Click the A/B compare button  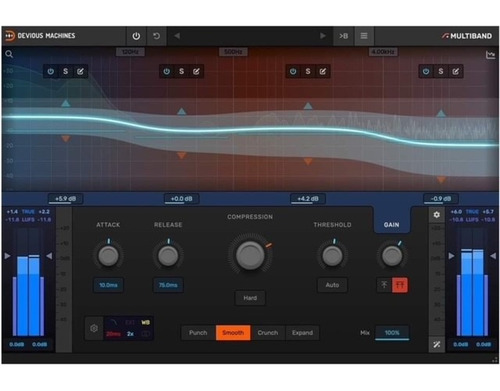pos(343,36)
